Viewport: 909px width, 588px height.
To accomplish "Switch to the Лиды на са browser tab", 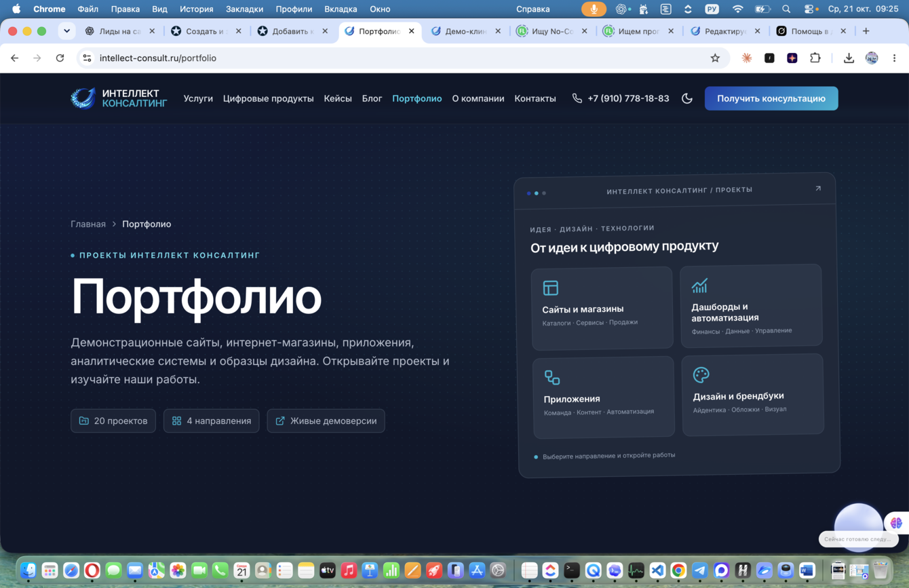I will (x=120, y=31).
